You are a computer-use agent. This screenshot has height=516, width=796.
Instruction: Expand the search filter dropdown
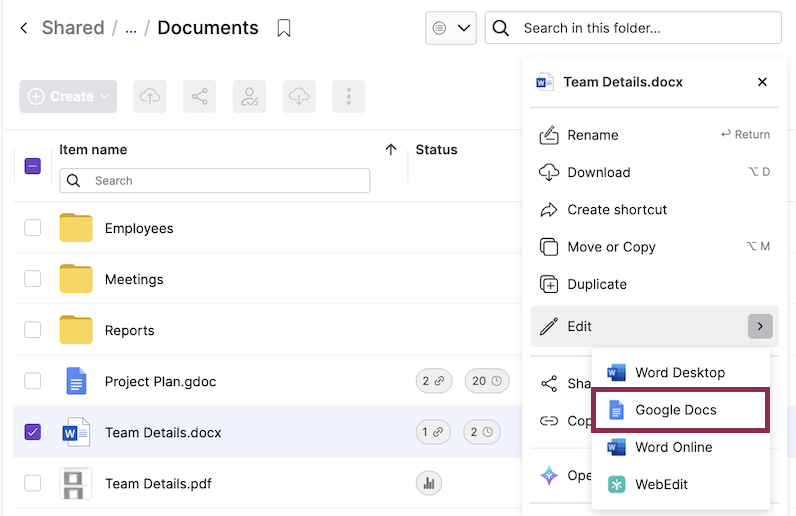point(450,28)
